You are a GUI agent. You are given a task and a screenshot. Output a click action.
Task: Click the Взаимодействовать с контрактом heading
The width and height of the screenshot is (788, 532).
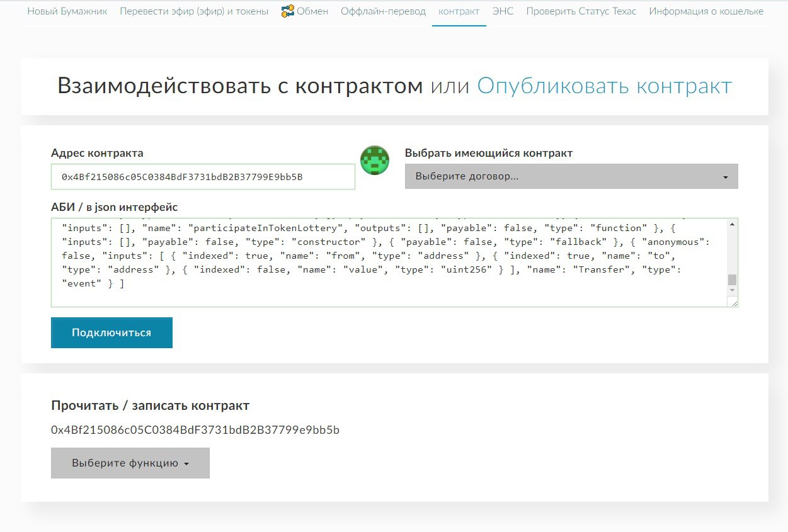point(240,86)
